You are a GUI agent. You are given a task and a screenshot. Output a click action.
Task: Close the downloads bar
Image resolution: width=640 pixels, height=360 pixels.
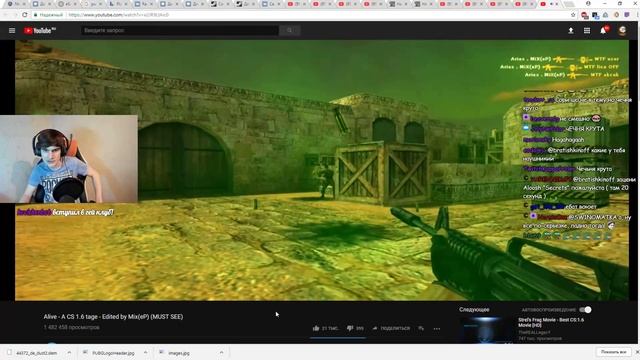click(637, 352)
